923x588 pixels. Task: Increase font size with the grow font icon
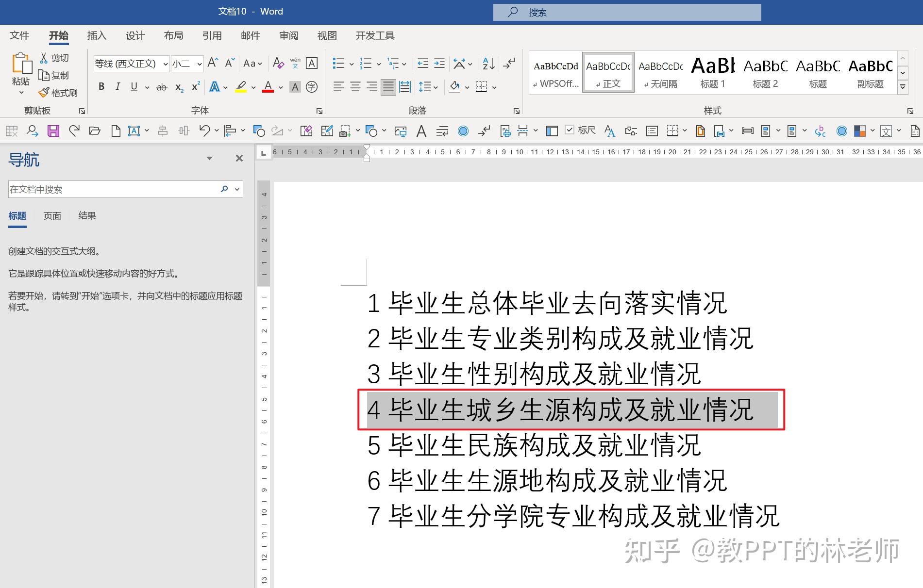213,63
